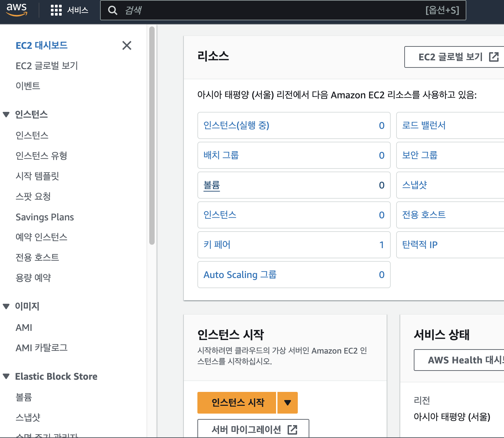Screen dimensions: 504x438
Task: Open 시작 템플릿 in sidebar
Action: [x=37, y=176]
